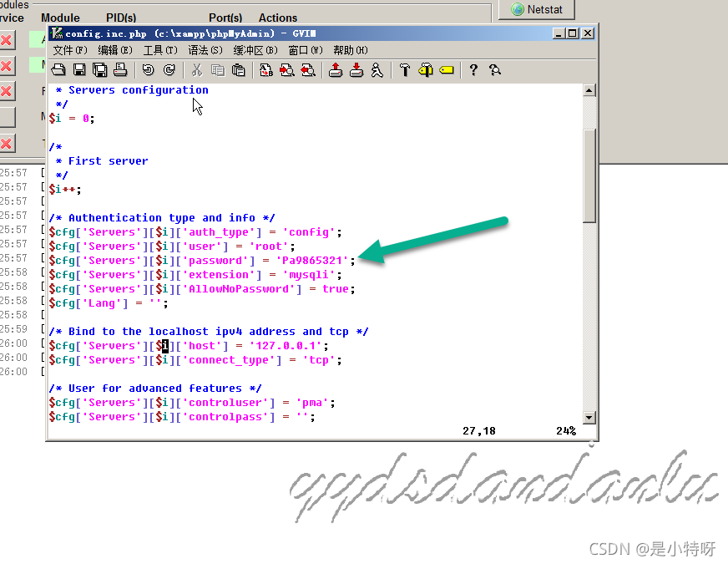Click the scroll down arrow in GVIM

pyautogui.click(x=589, y=417)
